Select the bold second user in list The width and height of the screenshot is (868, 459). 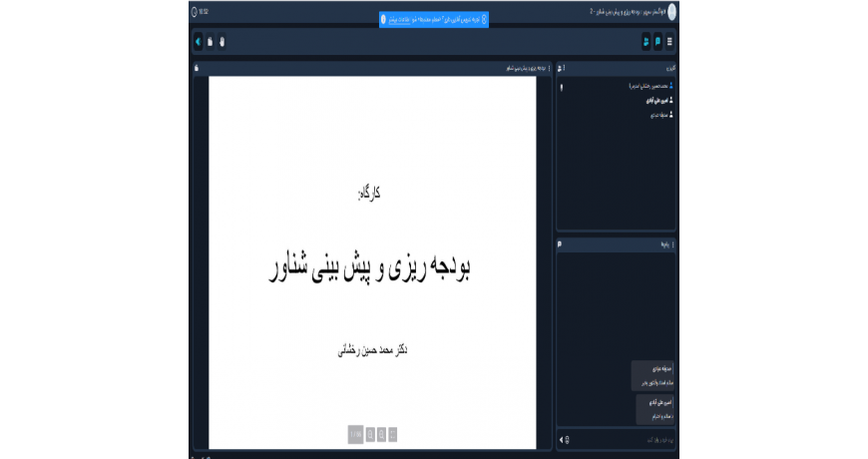tap(659, 100)
